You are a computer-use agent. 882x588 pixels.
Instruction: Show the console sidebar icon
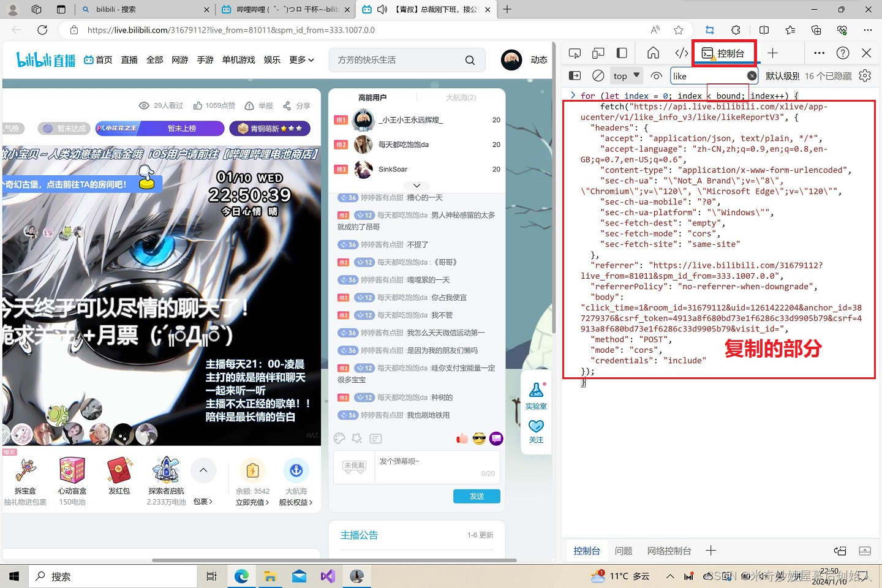pyautogui.click(x=575, y=75)
